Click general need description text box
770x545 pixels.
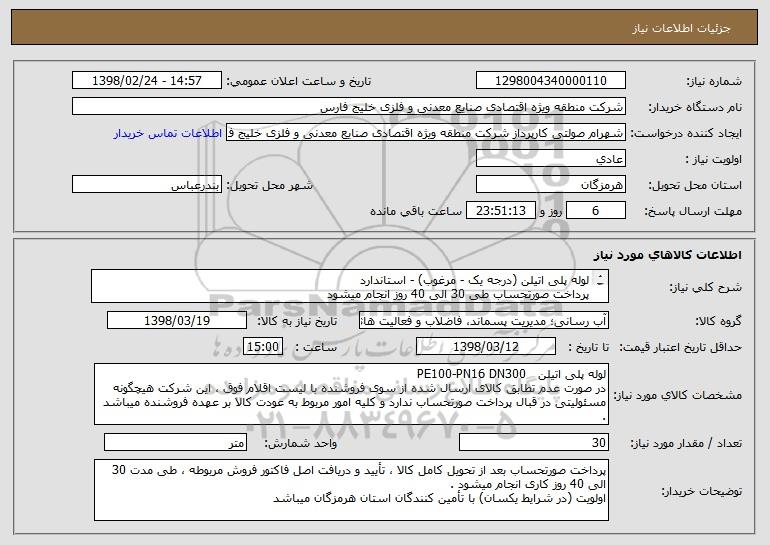pyautogui.click(x=350, y=286)
